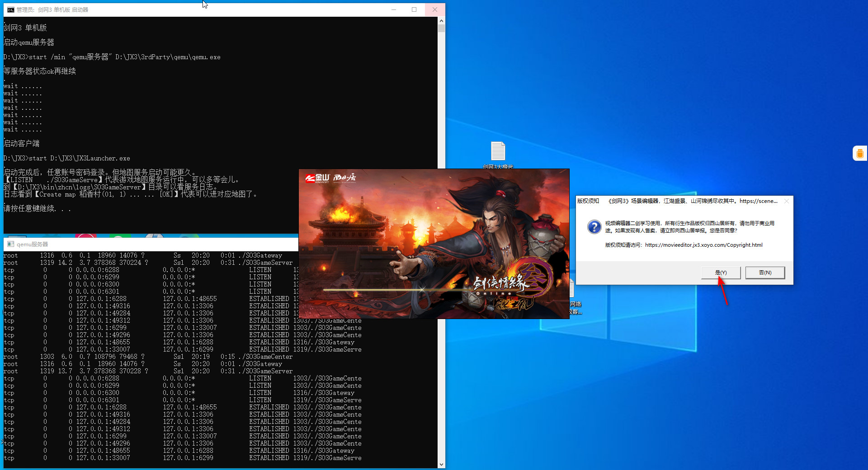Click the console line 启动客户端
This screenshot has width=868, height=470.
pos(22,144)
